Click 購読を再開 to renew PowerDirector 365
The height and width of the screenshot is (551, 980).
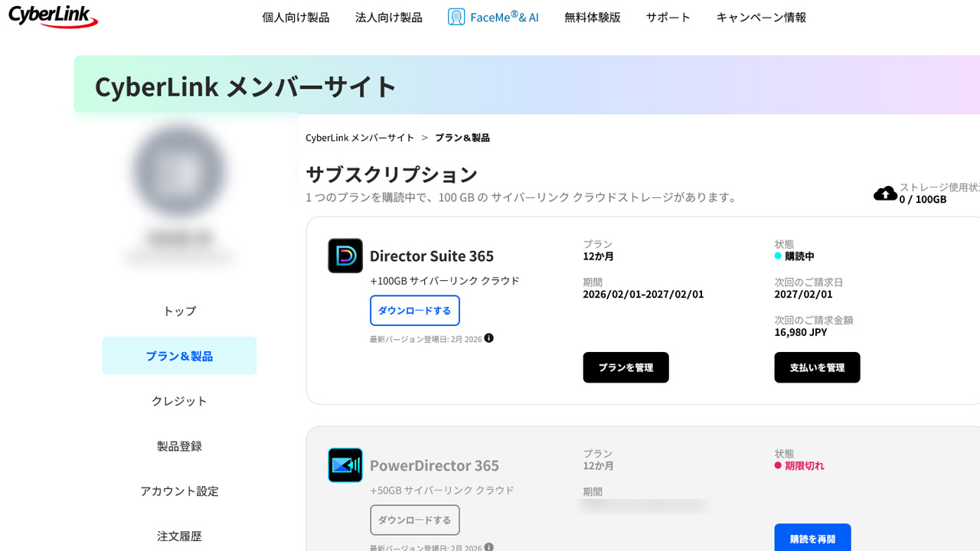(812, 538)
